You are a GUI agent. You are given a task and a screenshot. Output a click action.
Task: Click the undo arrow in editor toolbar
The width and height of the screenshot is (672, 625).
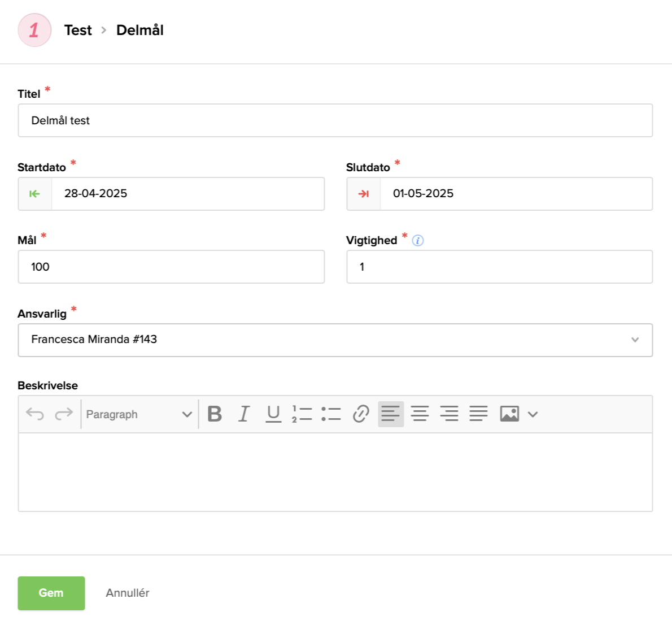[x=35, y=414]
